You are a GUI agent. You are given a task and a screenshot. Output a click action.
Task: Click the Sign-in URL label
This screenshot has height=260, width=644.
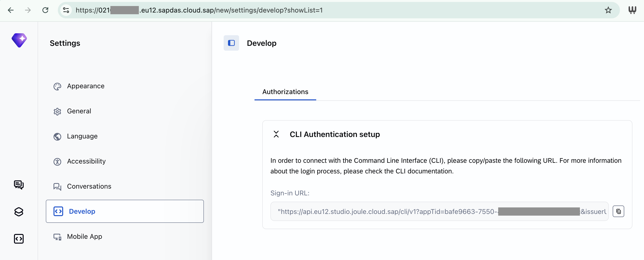pyautogui.click(x=290, y=193)
